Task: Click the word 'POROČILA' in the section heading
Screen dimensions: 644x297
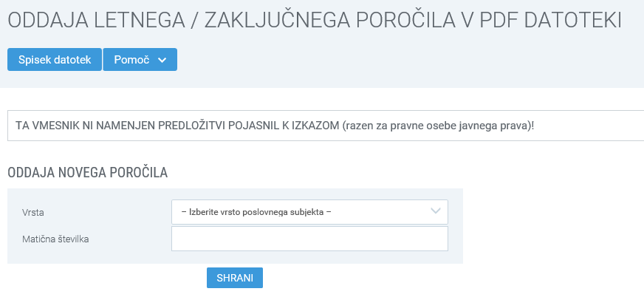Action: [140, 173]
